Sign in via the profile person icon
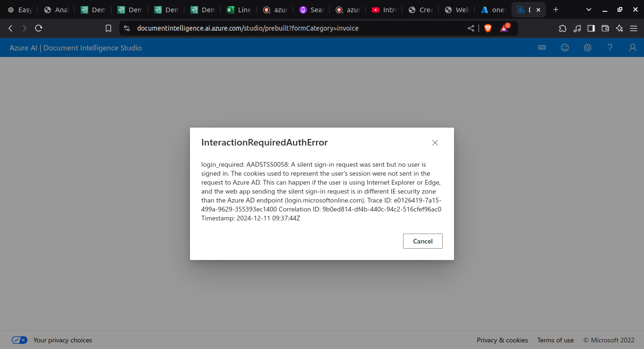 632,48
